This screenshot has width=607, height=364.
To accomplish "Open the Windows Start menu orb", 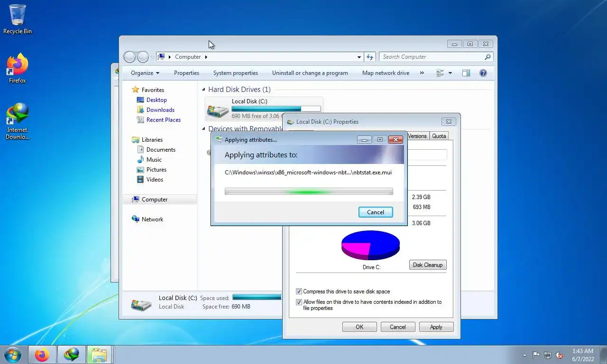I will pos(12,355).
